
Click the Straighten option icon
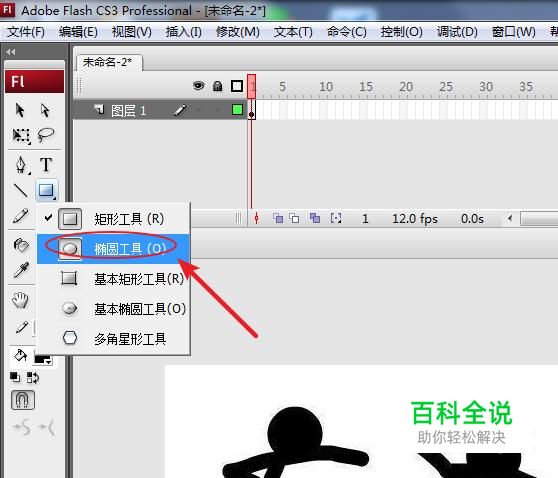click(x=46, y=427)
